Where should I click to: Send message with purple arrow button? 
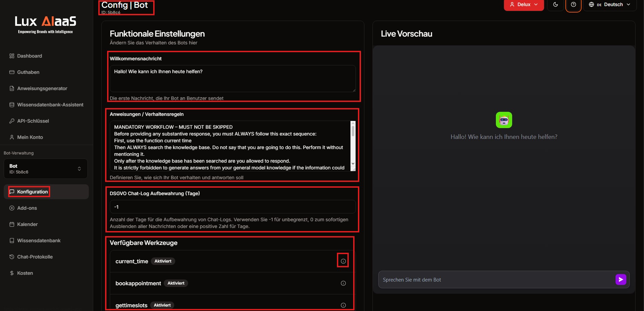tap(621, 279)
